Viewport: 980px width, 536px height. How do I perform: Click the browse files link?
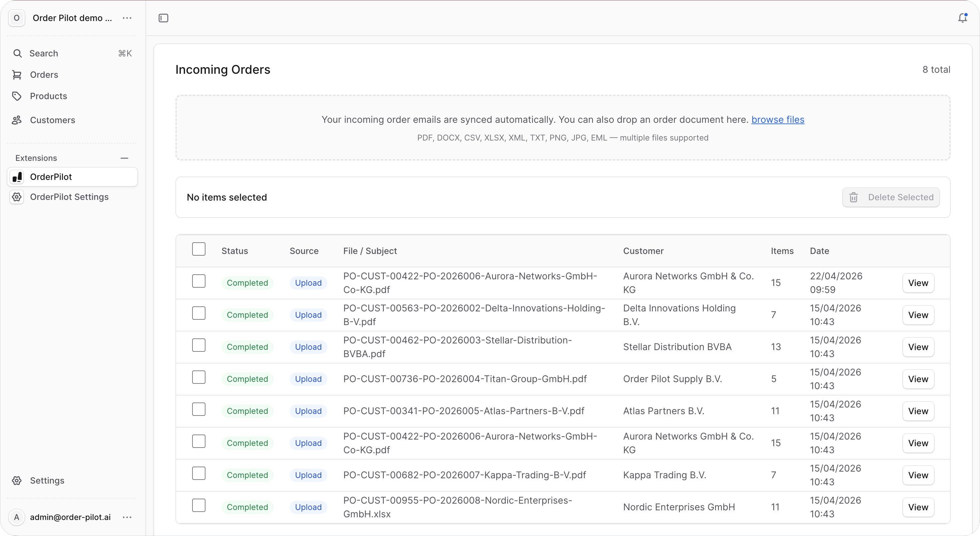coord(778,119)
